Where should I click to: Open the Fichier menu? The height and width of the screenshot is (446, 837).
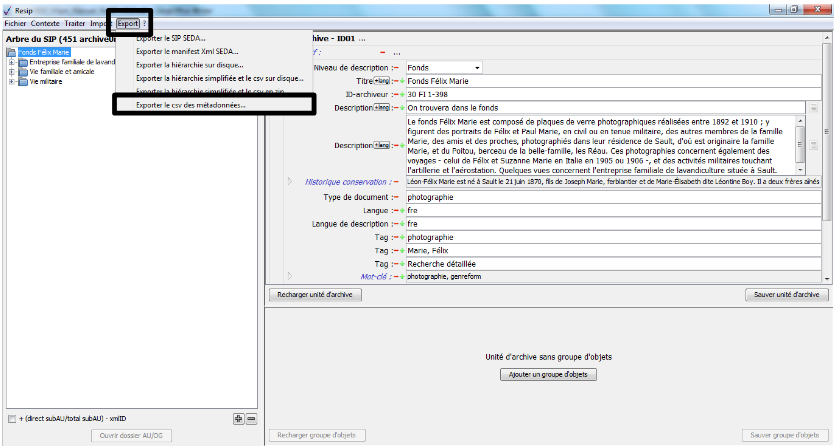pyautogui.click(x=15, y=22)
